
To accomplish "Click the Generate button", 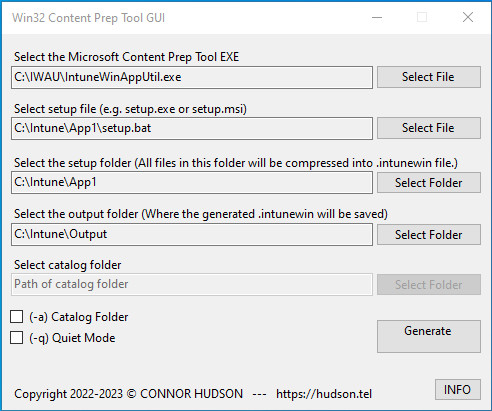I will click(x=429, y=336).
